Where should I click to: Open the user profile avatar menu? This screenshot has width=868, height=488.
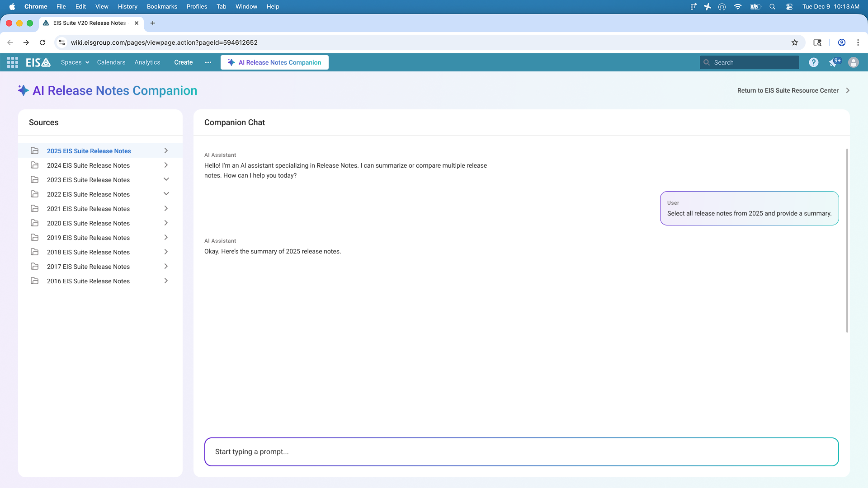pos(853,62)
